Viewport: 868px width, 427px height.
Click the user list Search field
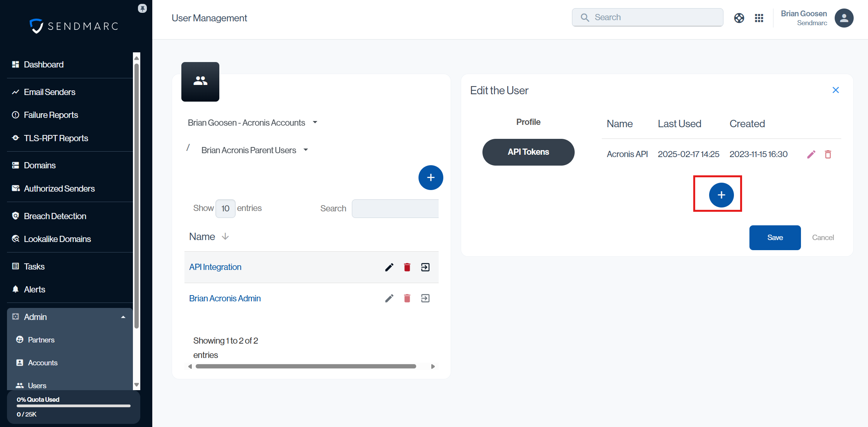coord(395,209)
